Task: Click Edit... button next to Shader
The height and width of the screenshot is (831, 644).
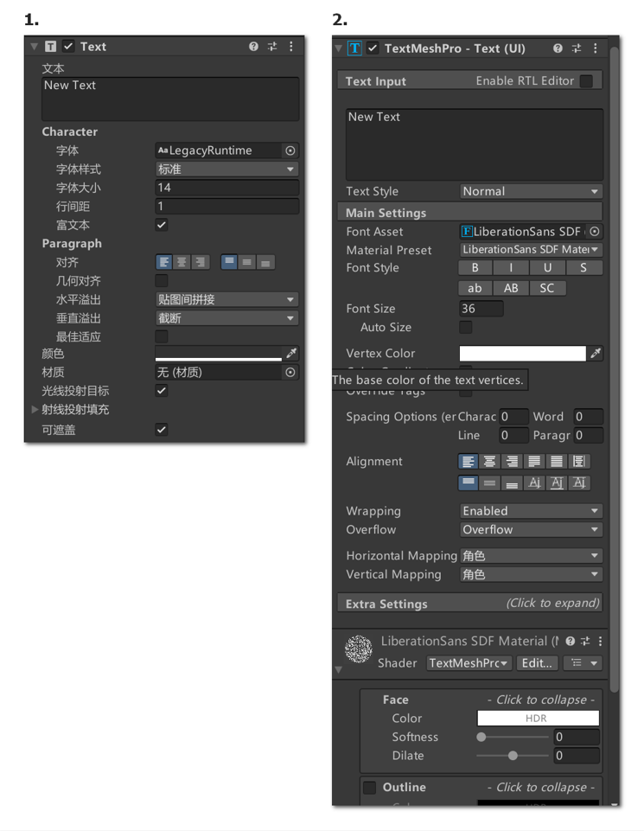Action: click(x=537, y=663)
